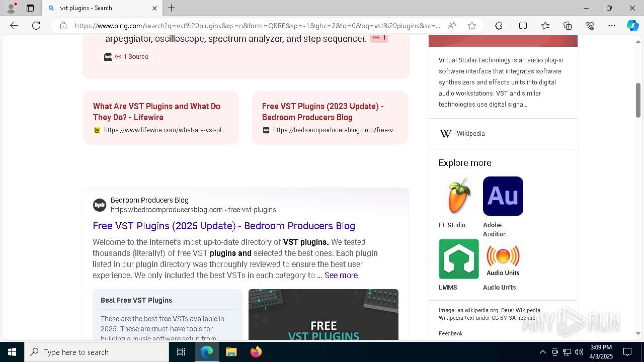This screenshot has height=362, width=644.
Task: Open the tab actions menu icon
Action: pos(30,8)
